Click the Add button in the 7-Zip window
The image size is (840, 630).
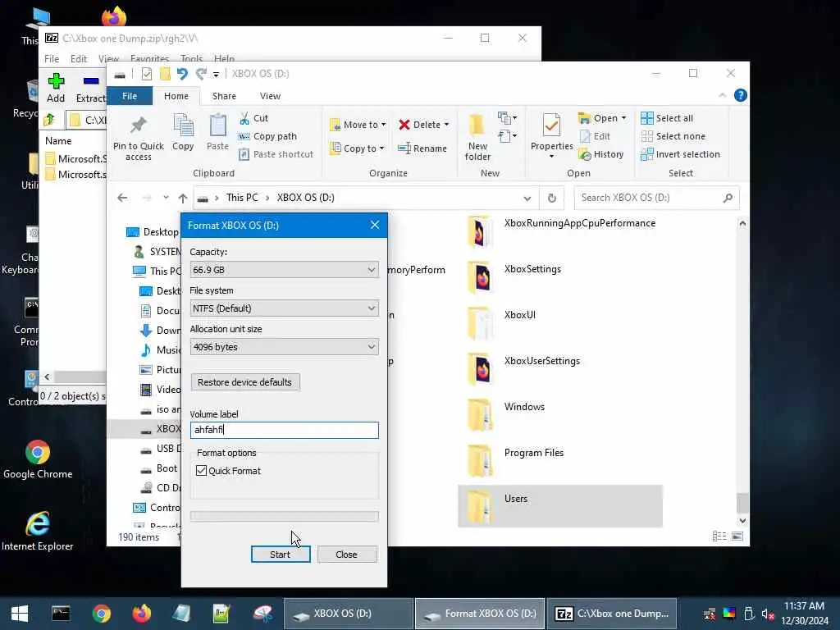[x=56, y=87]
